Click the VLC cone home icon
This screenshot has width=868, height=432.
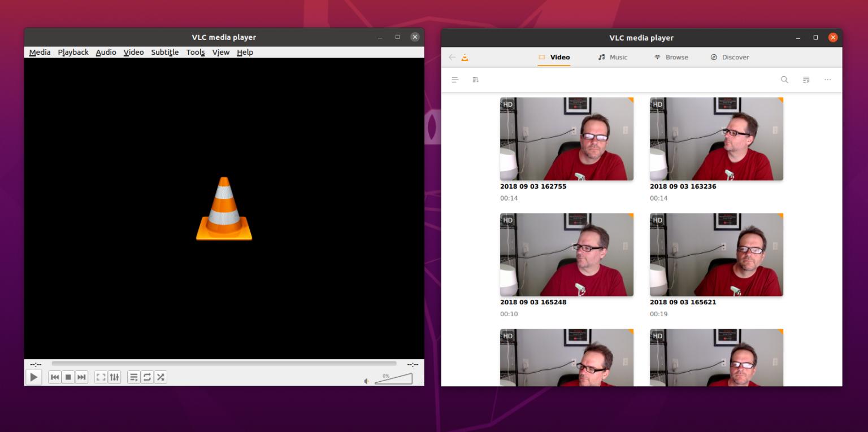click(465, 57)
